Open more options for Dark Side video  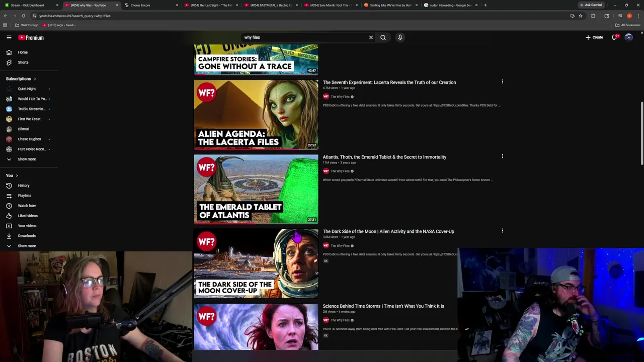coord(502,231)
